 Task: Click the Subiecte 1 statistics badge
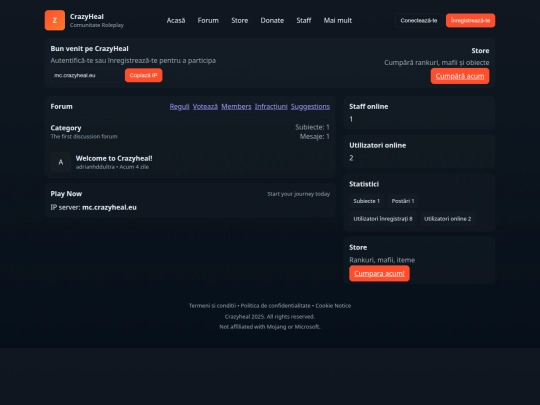[x=366, y=201]
